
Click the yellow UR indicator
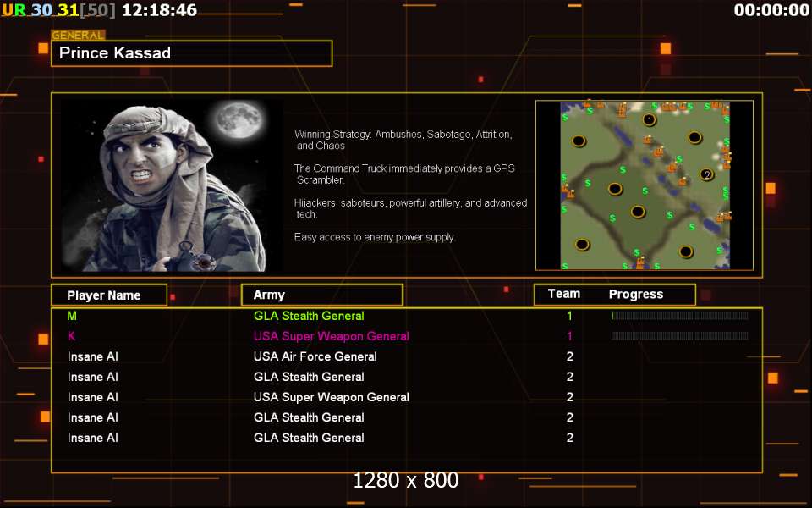click(14, 10)
